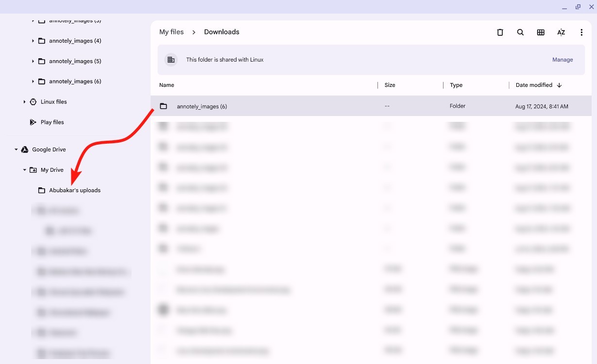Click Aug 17, 2024, 8:41 AM date
597x364 pixels.
(x=542, y=106)
